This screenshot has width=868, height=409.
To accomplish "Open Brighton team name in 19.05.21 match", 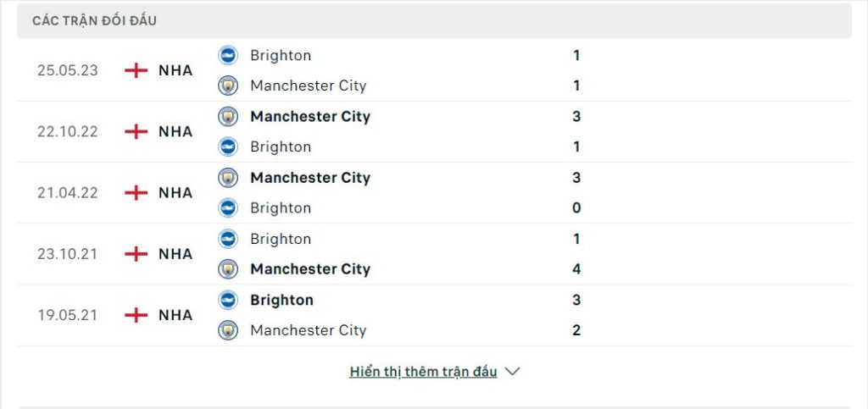I will (x=281, y=300).
